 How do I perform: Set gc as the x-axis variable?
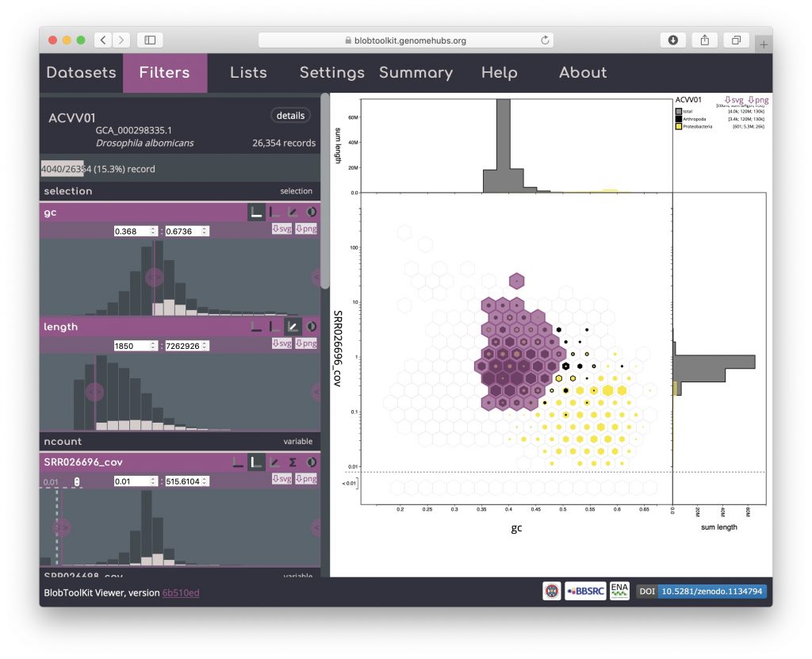255,213
